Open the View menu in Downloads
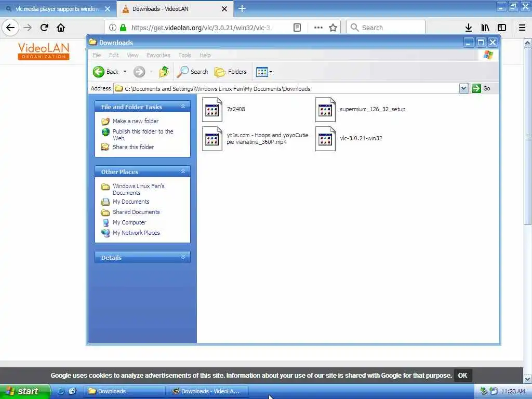532x399 pixels. (132, 55)
